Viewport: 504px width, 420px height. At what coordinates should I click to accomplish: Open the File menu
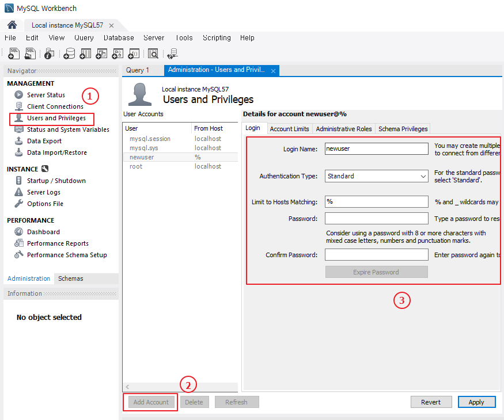coord(10,38)
